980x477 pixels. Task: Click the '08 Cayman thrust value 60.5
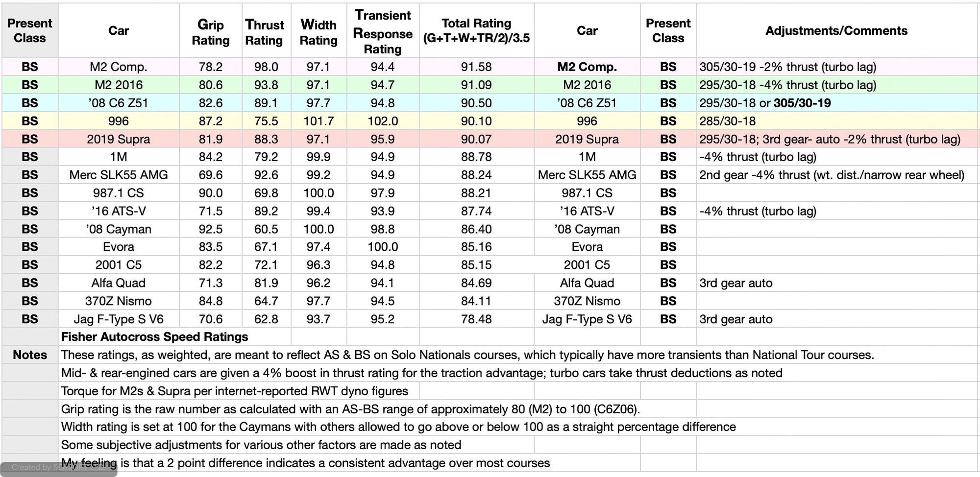click(266, 229)
